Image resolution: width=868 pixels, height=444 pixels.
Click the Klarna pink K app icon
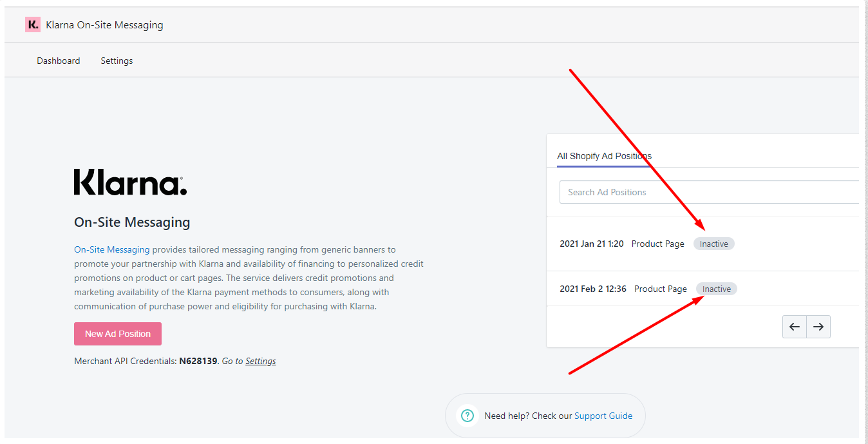tap(33, 24)
